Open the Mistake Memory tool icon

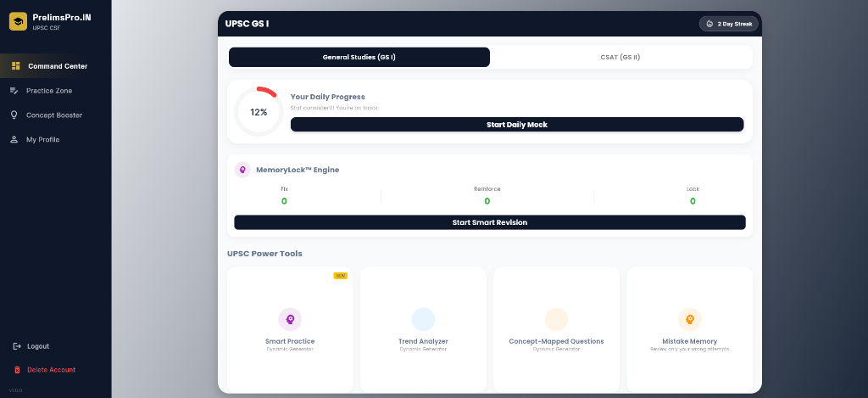click(690, 319)
